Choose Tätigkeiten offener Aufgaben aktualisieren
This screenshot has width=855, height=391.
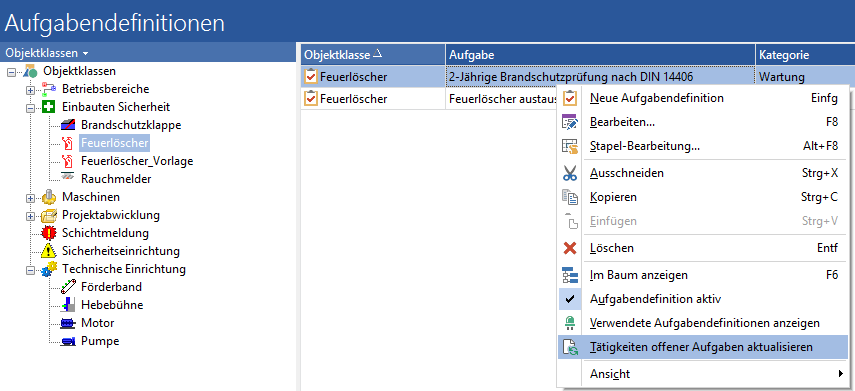pyautogui.click(x=703, y=347)
